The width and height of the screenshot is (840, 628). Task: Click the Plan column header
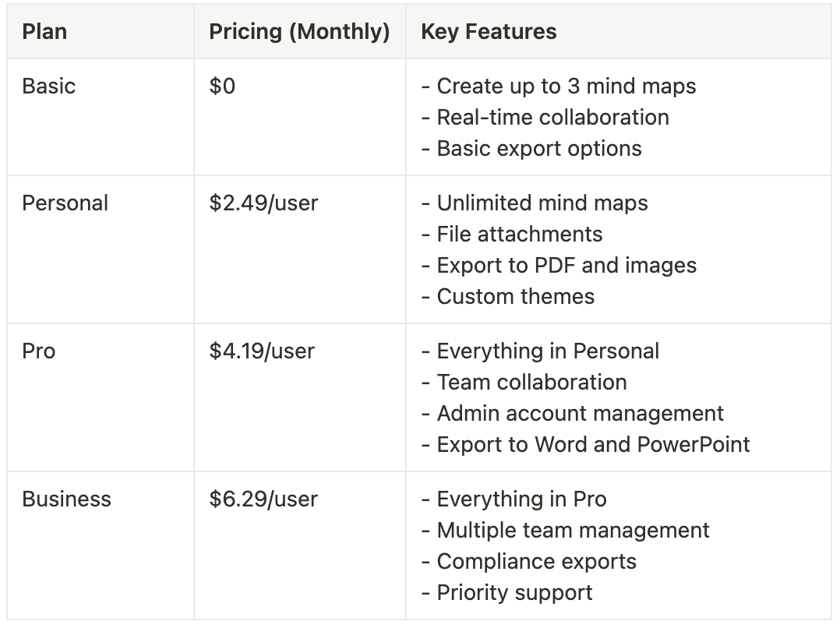[x=101, y=32]
